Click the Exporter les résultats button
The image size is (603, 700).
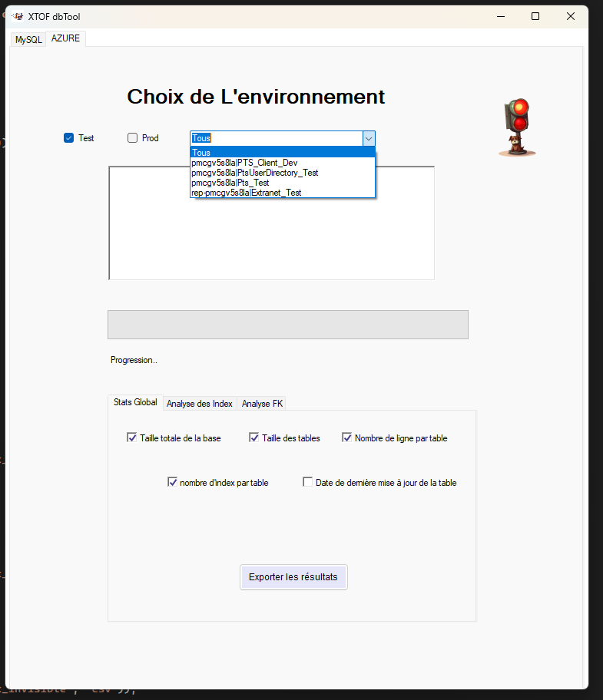(293, 577)
